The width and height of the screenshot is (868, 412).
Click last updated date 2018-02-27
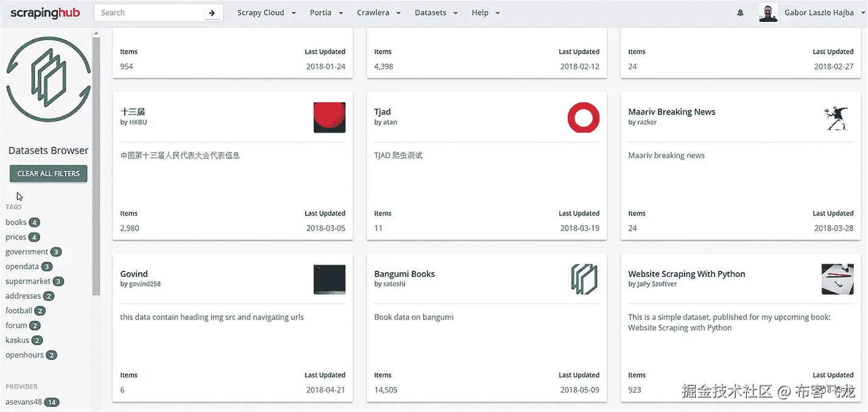pyautogui.click(x=834, y=66)
